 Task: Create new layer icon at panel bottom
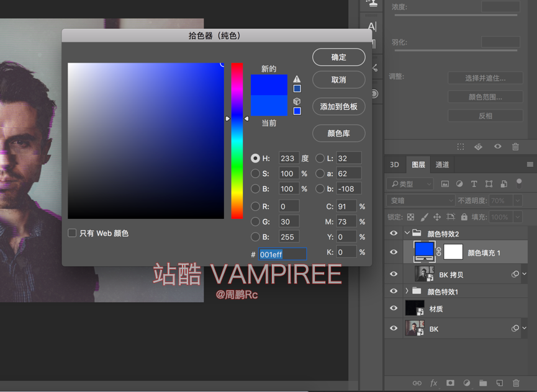[x=499, y=383]
